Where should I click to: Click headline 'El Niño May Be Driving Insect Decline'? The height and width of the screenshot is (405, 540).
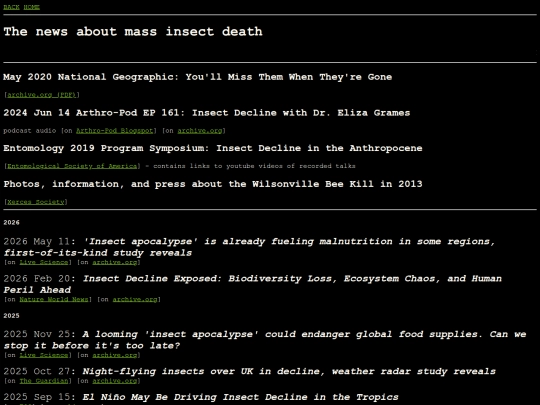click(x=240, y=397)
